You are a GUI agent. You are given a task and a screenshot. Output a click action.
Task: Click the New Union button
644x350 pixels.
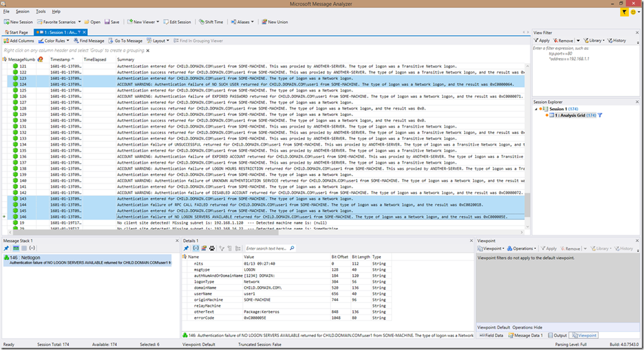coord(275,22)
